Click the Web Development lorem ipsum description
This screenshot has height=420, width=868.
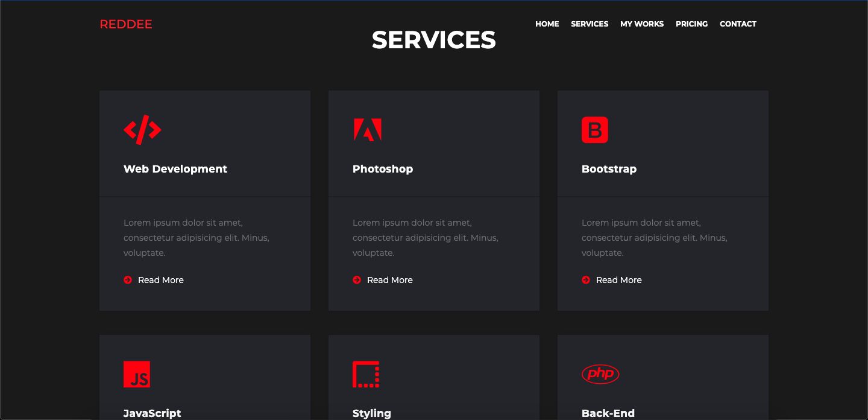click(x=197, y=238)
